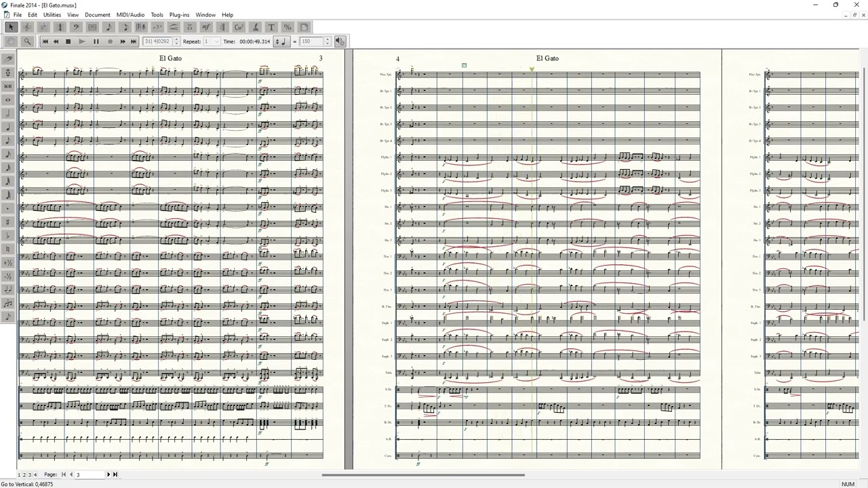The width and height of the screenshot is (868, 488).
Task: Choose the half note duration
Action: (x=8, y=113)
